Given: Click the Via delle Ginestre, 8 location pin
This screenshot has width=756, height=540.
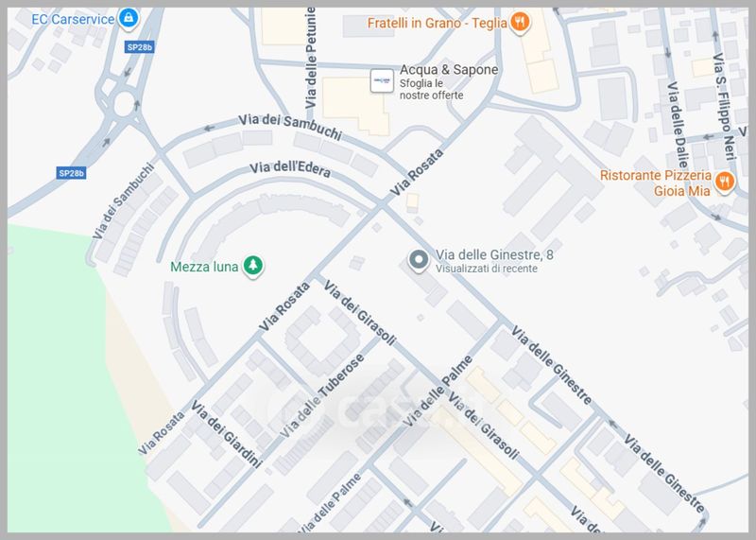Looking at the screenshot, I should click(419, 261).
